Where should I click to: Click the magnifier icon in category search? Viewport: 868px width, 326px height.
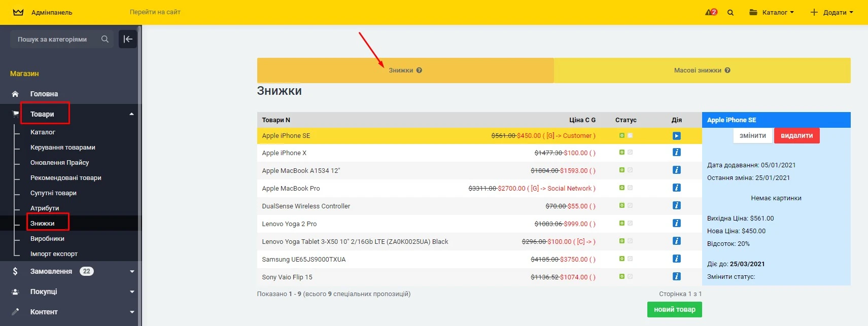105,39
